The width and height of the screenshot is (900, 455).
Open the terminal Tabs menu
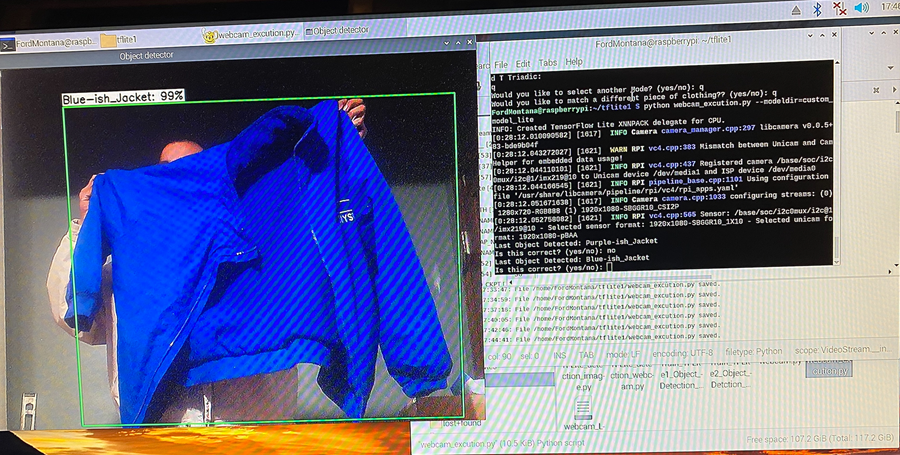coord(548,63)
